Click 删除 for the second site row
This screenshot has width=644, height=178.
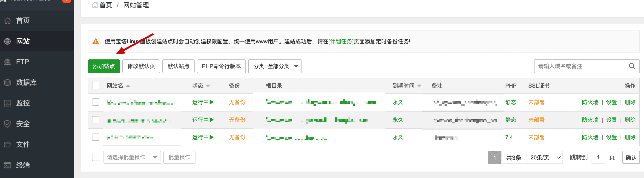[630, 120]
